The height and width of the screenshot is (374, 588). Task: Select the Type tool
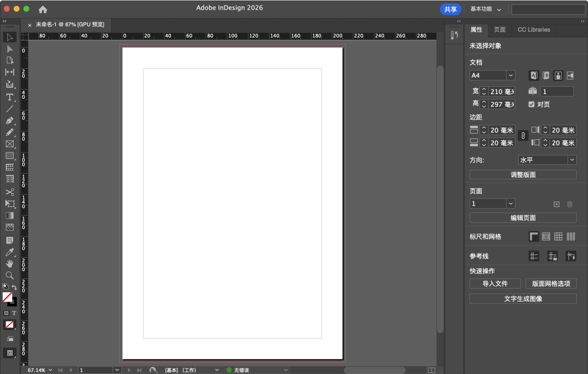[x=9, y=97]
